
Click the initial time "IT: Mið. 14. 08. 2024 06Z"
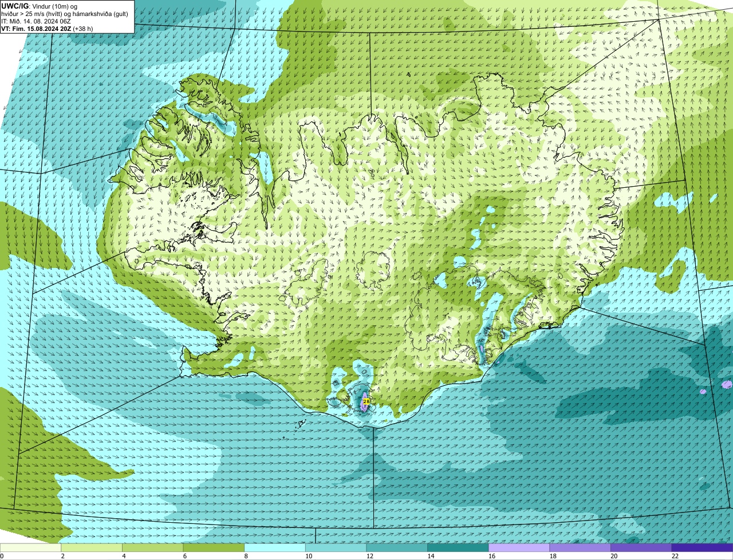(36, 21)
